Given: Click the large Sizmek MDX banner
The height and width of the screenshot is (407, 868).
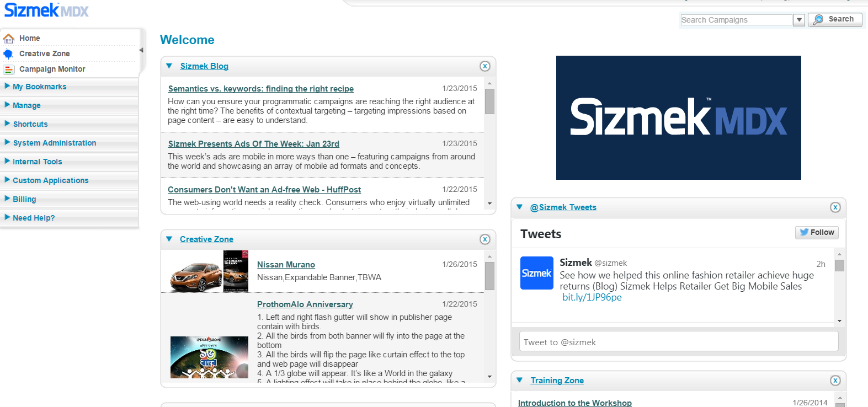Looking at the screenshot, I should [679, 117].
